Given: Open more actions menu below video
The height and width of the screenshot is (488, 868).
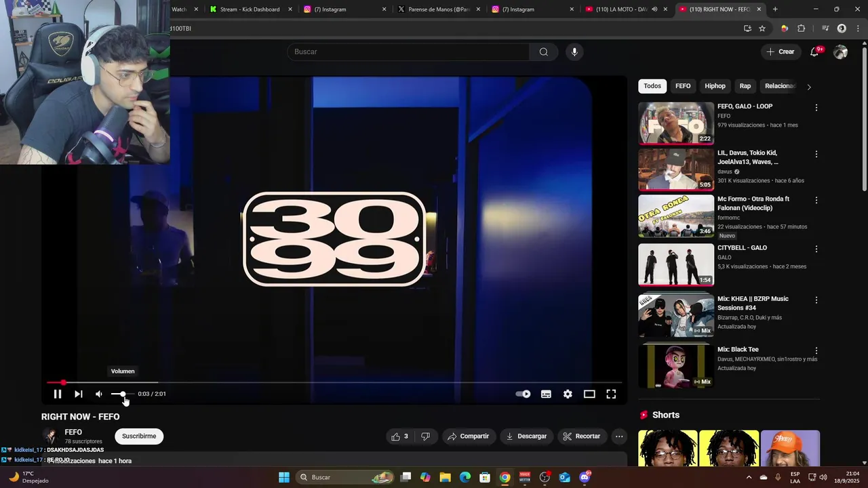Looking at the screenshot, I should coord(619,436).
